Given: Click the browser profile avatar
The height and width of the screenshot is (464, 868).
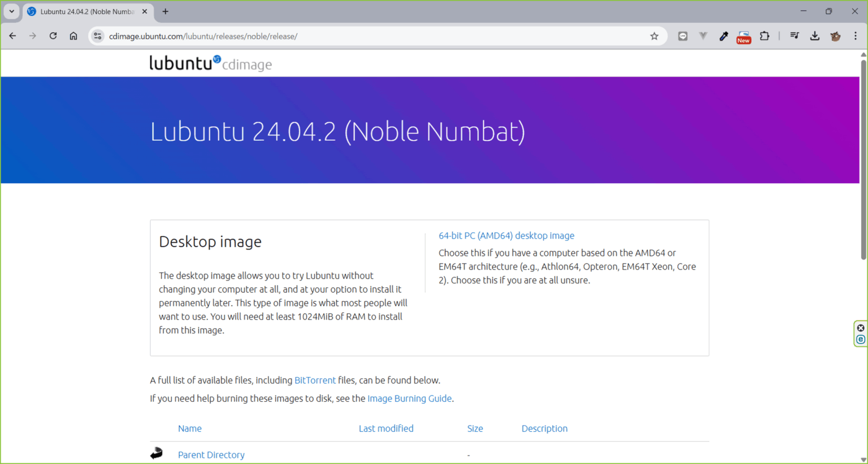Looking at the screenshot, I should pyautogui.click(x=835, y=36).
